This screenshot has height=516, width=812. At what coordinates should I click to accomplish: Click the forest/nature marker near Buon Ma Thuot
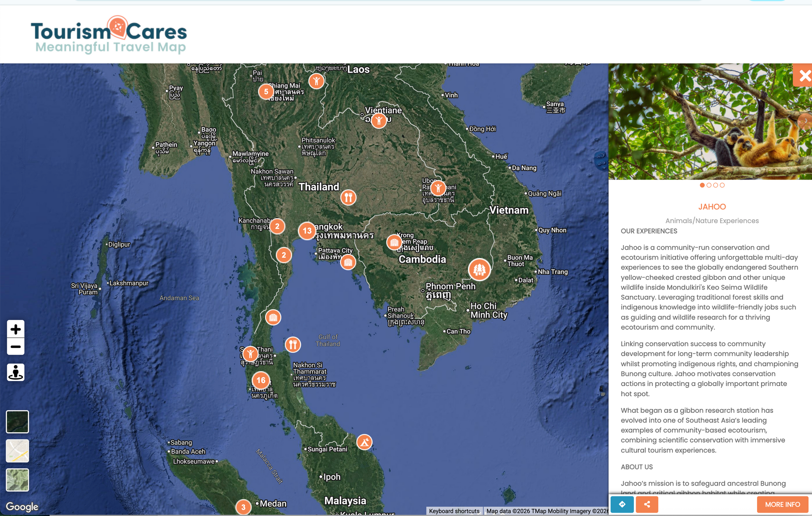(479, 269)
